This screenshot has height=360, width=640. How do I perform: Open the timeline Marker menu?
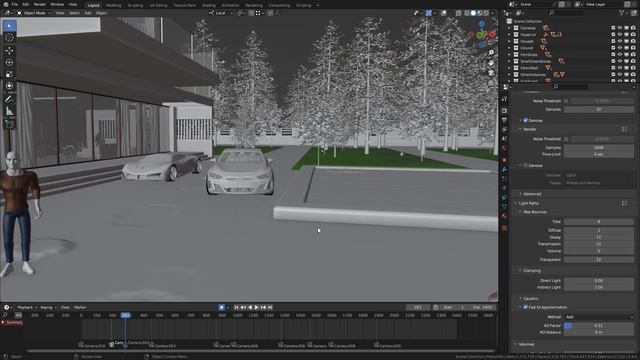pos(80,307)
